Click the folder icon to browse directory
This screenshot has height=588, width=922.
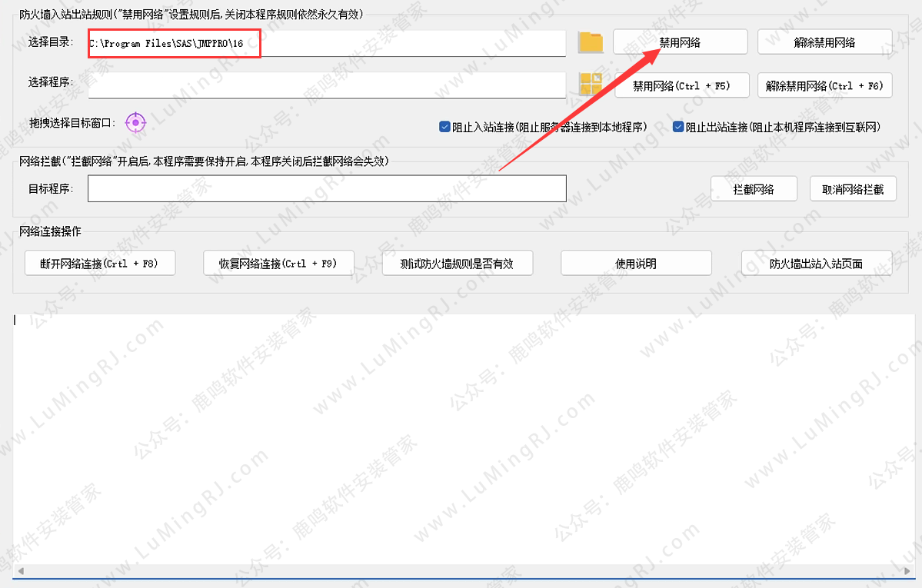tap(591, 42)
